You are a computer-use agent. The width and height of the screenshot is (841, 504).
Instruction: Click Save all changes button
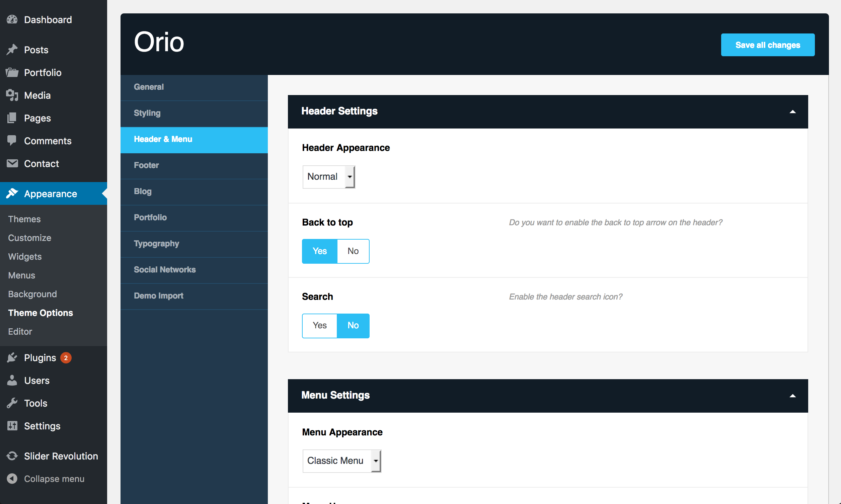(768, 45)
